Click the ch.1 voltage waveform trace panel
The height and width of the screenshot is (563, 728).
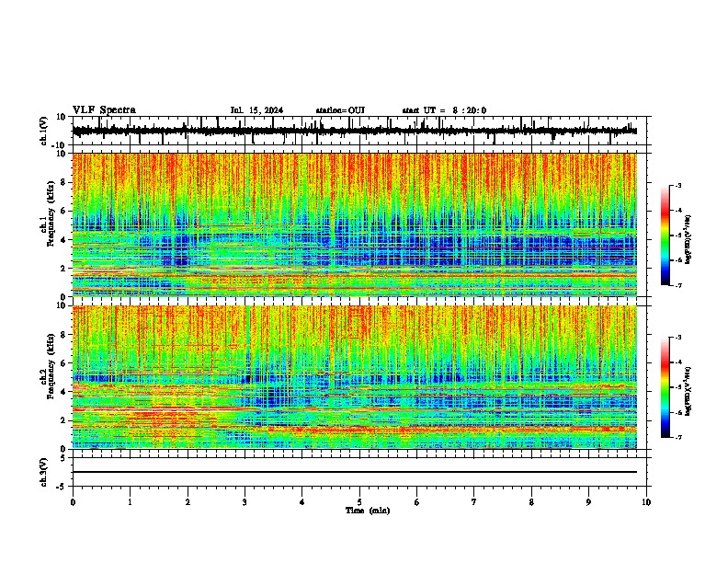pos(361,131)
